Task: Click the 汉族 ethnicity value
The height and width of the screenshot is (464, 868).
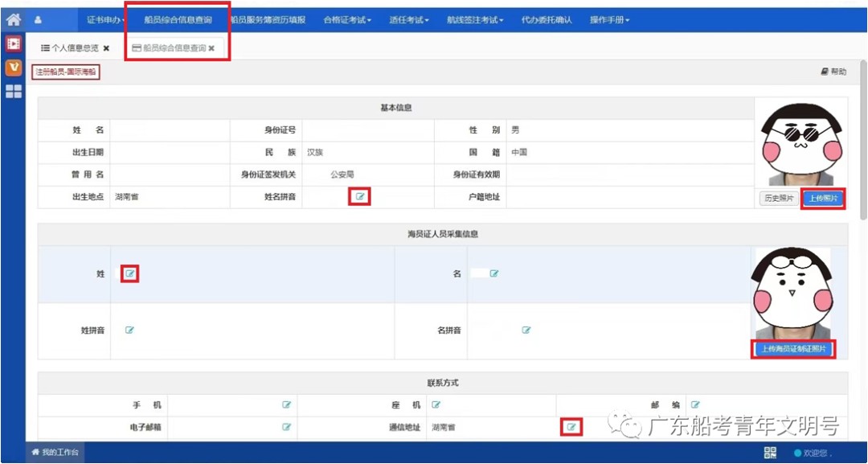Action: 315,153
